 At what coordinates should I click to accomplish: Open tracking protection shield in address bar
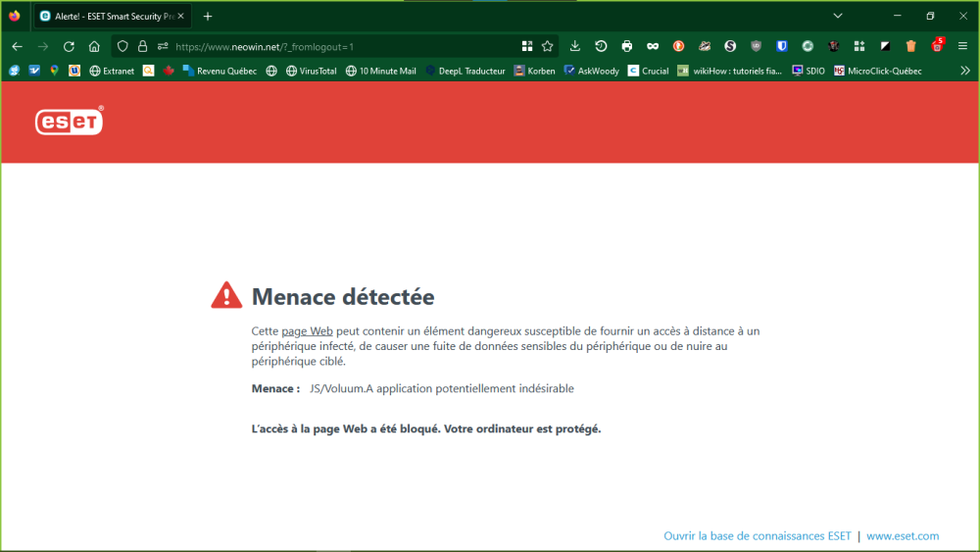point(122,46)
